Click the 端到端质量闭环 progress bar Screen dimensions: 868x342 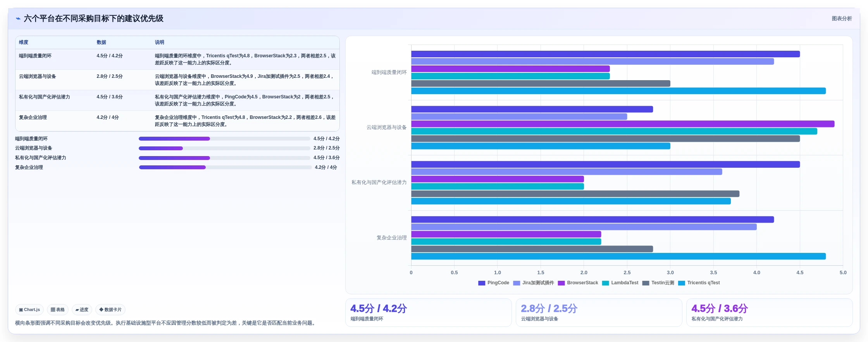pyautogui.click(x=224, y=139)
